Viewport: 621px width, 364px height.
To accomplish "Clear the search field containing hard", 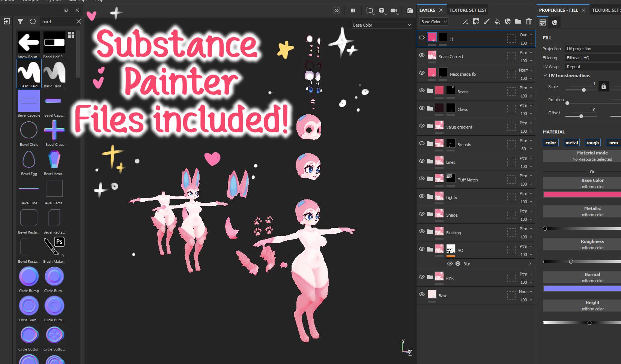I will pos(78,21).
